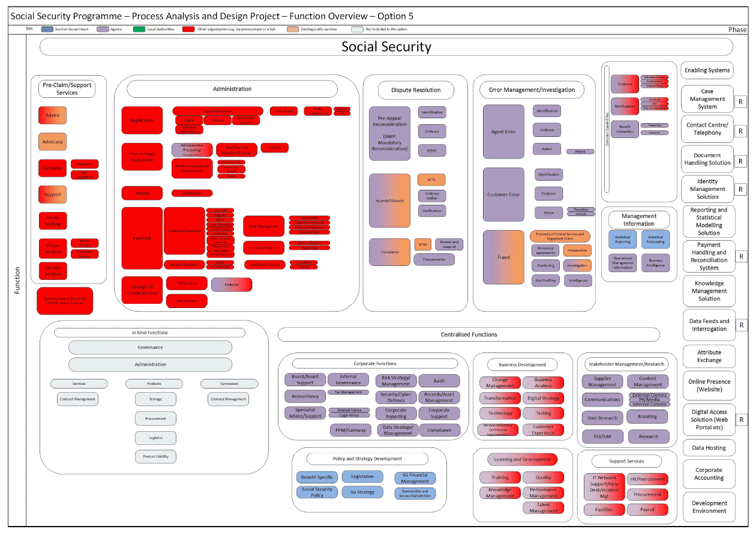Image resolution: width=756 pixels, height=535 pixels.
Task: Click the Audit box in Corporate Functions
Action: (x=439, y=381)
